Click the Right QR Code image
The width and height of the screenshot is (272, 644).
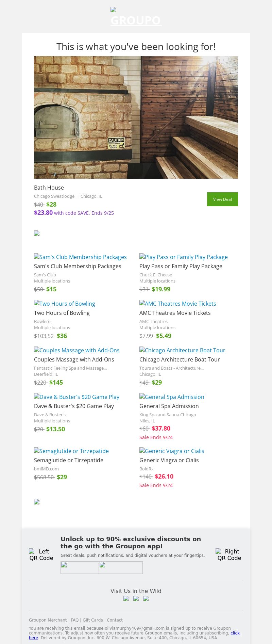(x=229, y=554)
